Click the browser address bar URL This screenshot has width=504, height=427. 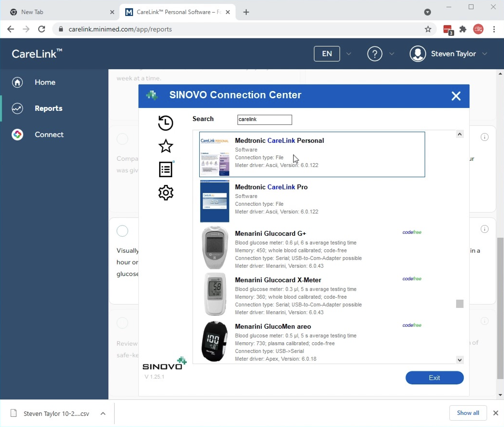click(120, 29)
